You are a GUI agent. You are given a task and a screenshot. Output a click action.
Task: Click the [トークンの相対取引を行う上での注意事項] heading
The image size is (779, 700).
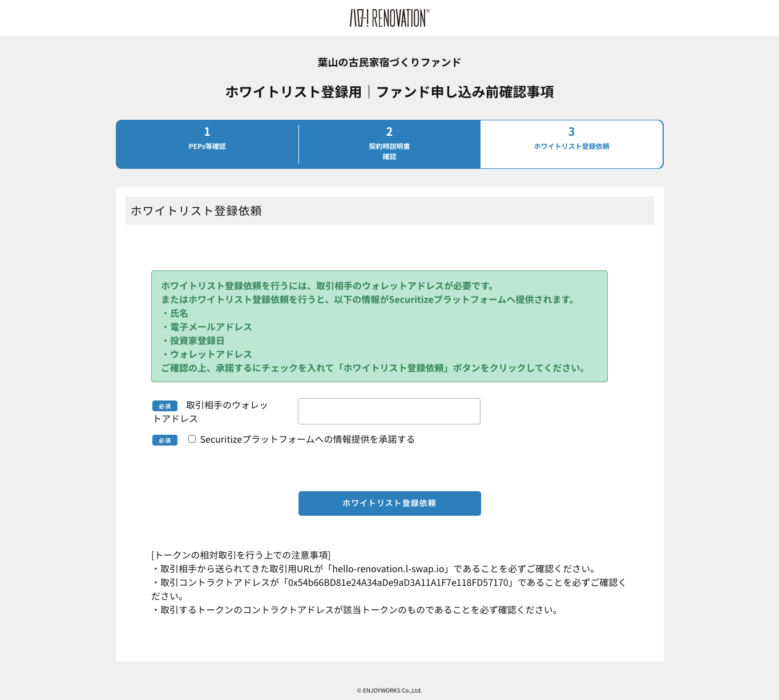(241, 555)
